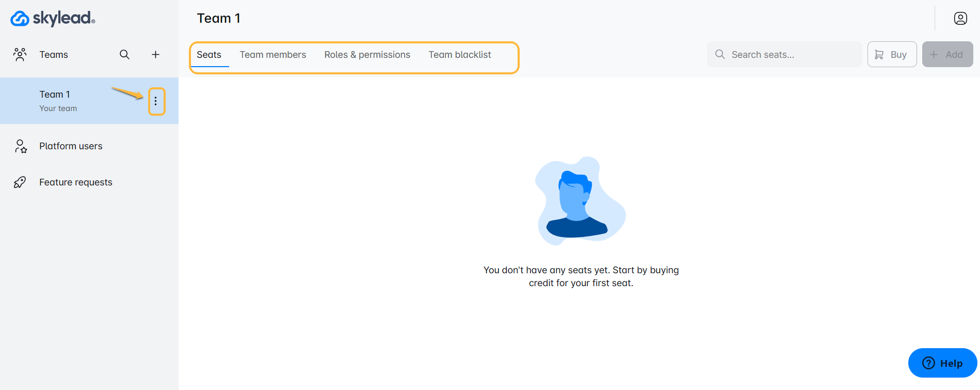Click the Platform users icon
The height and width of the screenshot is (390, 980).
click(21, 146)
